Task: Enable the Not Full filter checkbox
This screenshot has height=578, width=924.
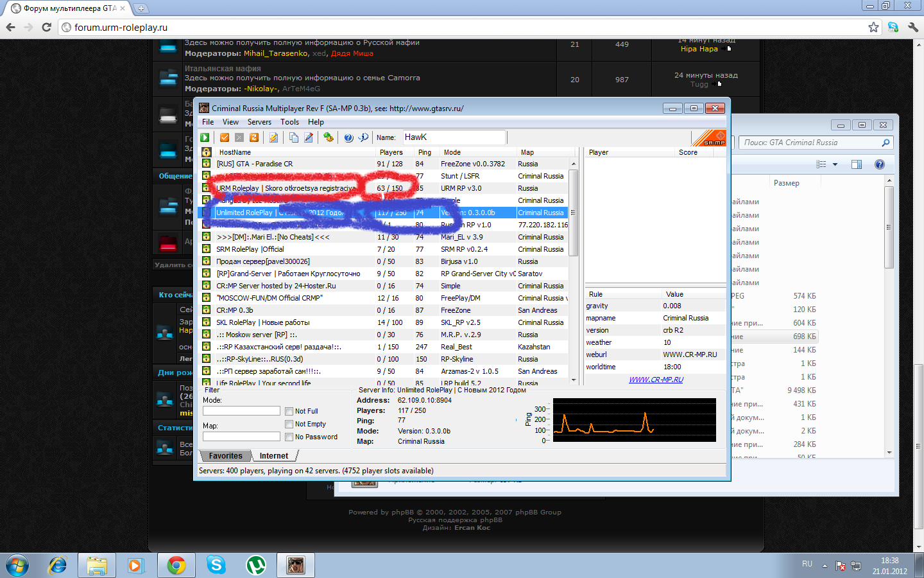Action: point(289,412)
